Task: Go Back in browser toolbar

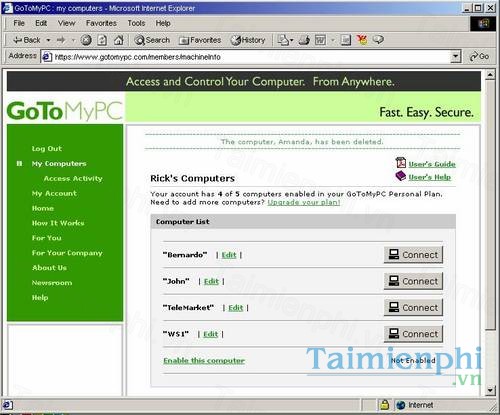Action: 26,40
